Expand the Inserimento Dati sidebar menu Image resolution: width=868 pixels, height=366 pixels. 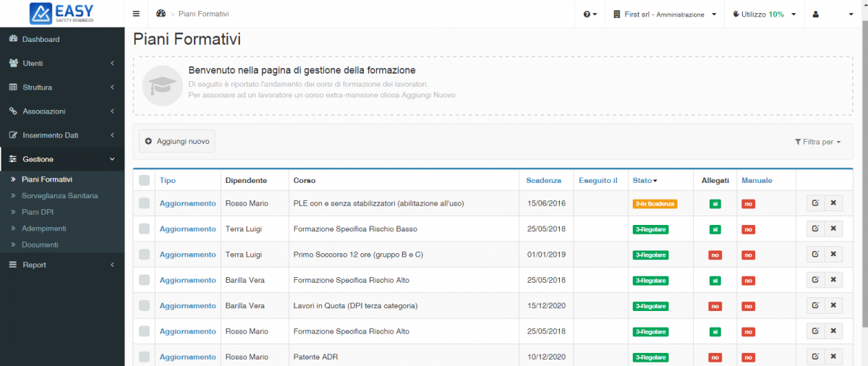point(62,135)
